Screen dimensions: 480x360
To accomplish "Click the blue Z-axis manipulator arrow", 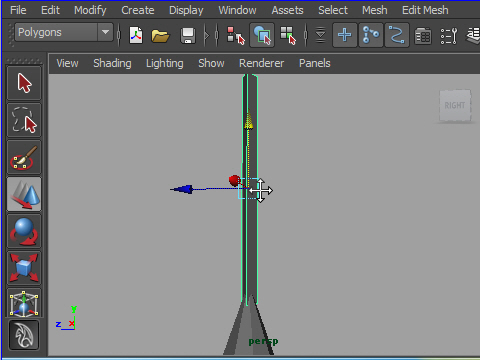I will pos(182,189).
